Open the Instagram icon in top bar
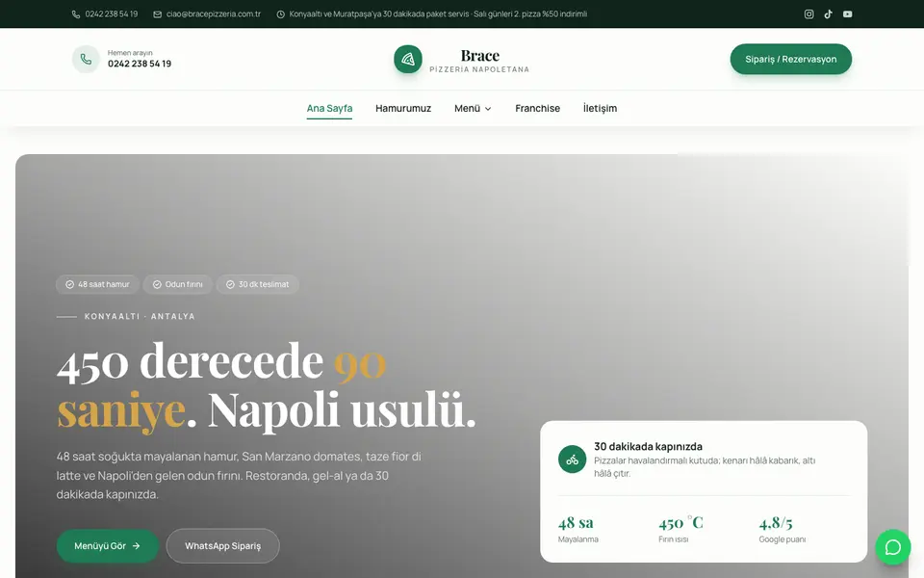Viewport: 924px width, 578px height. tap(809, 14)
